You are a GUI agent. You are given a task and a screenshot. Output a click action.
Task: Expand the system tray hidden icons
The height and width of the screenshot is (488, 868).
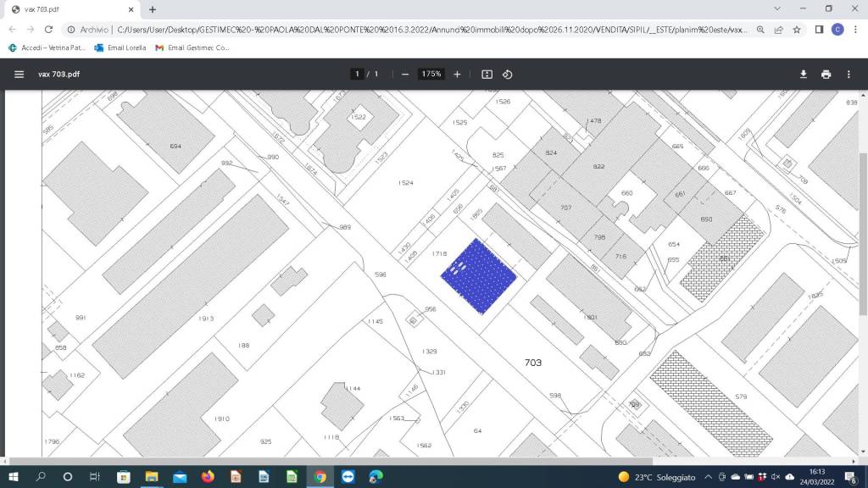707,477
